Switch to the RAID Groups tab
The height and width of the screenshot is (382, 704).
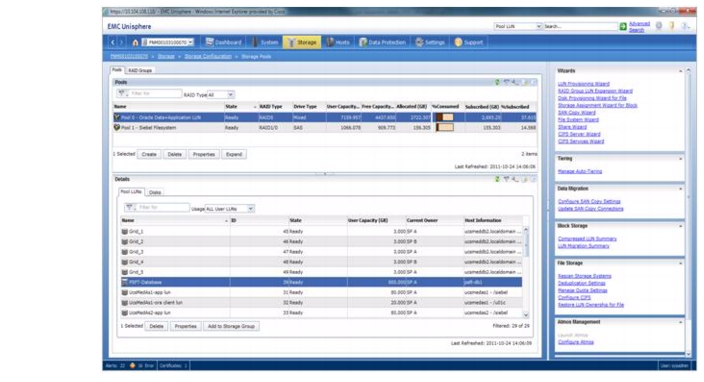click(140, 70)
